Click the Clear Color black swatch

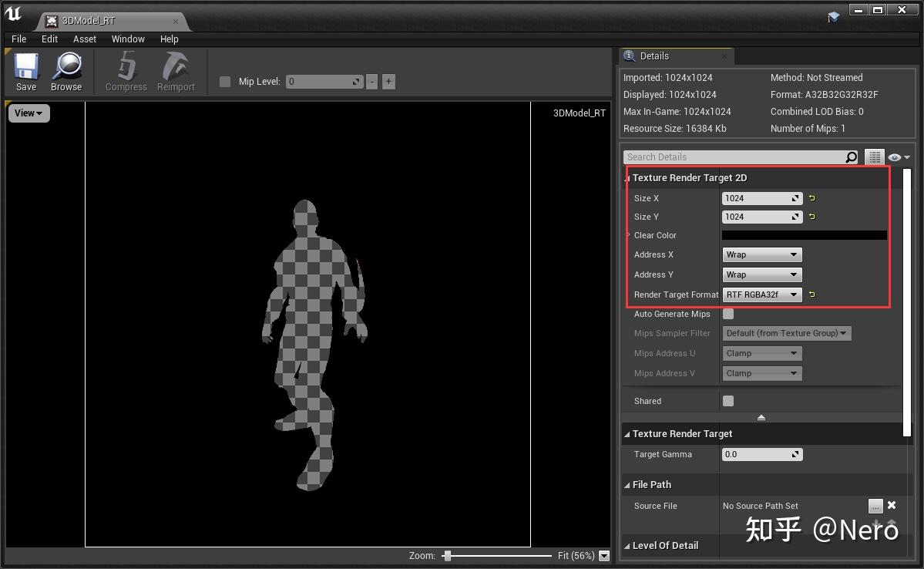point(804,235)
